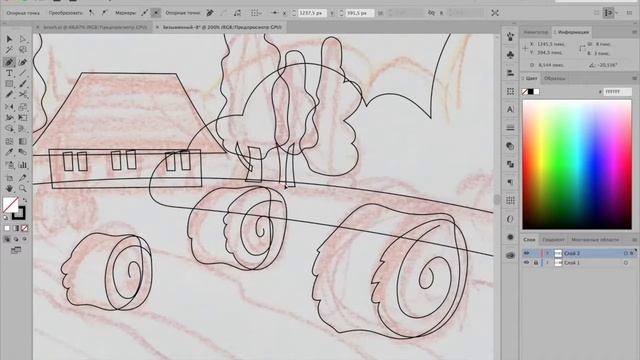Toggle hide handles button next to Маркеры

[156, 13]
